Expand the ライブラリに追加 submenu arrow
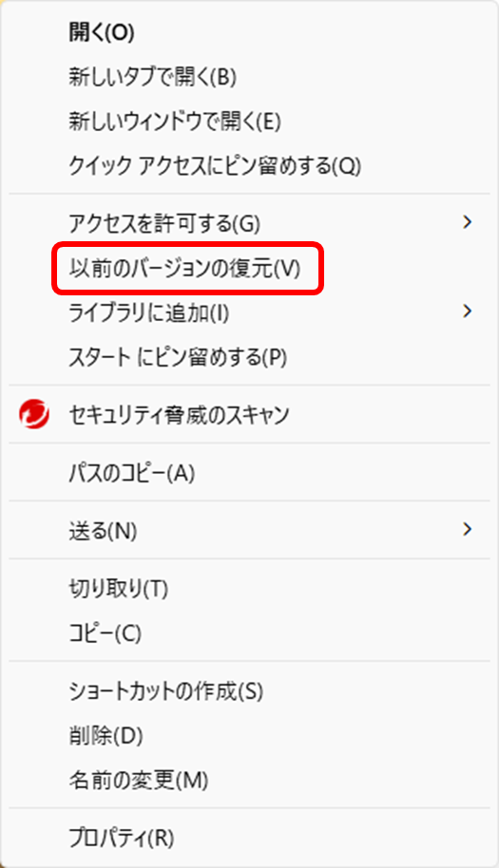499x868 pixels. 468,311
